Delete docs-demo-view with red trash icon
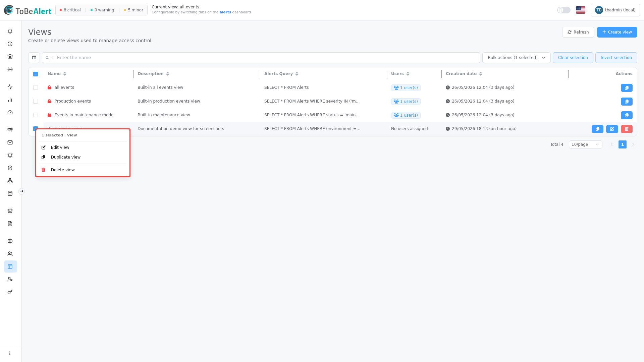The height and width of the screenshot is (362, 644). point(627,129)
